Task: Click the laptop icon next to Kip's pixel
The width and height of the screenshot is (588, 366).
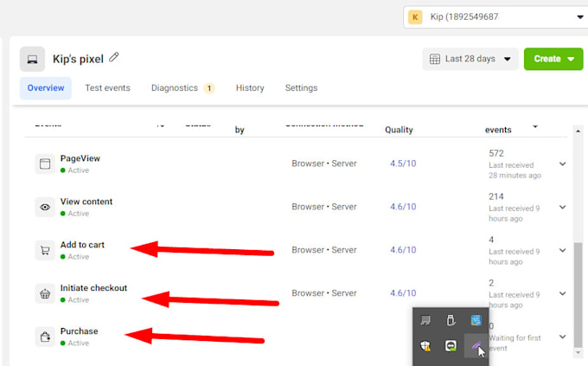Action: pos(32,60)
